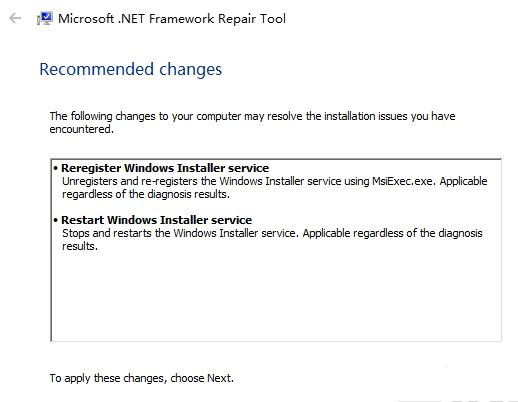Click the empty area inside the changes list box

[x=276, y=297]
